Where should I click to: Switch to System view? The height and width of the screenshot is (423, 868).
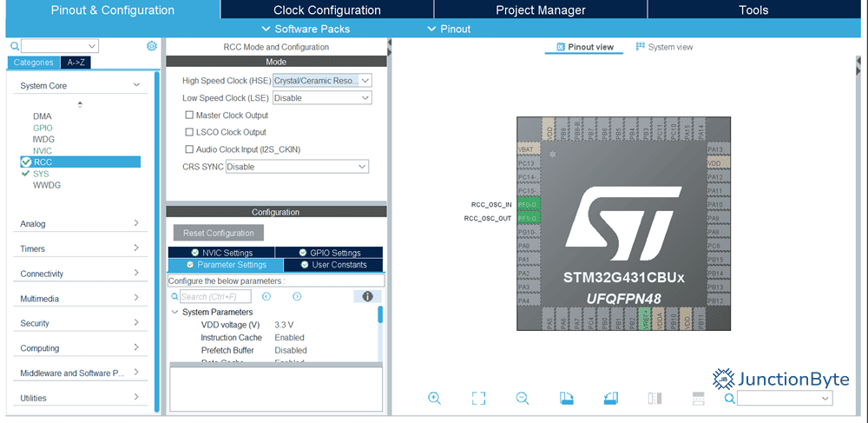pyautogui.click(x=664, y=47)
